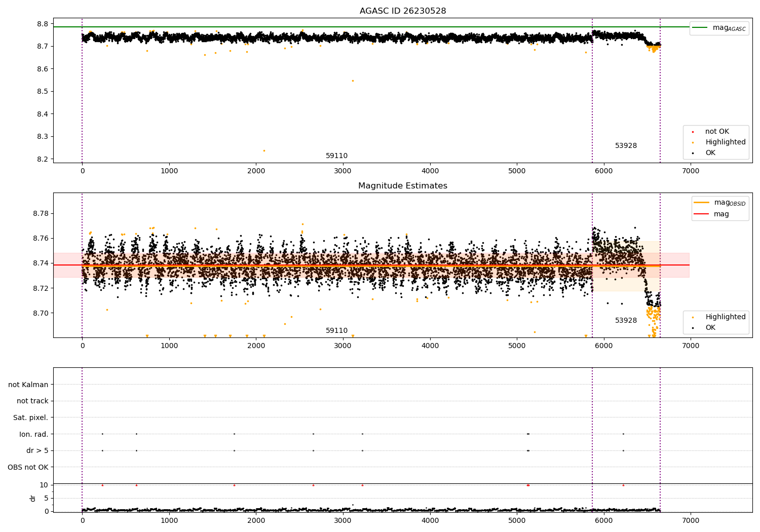Click the red line sample beside 'mag' legend entry
This screenshot has width=760, height=532.
tap(701, 214)
